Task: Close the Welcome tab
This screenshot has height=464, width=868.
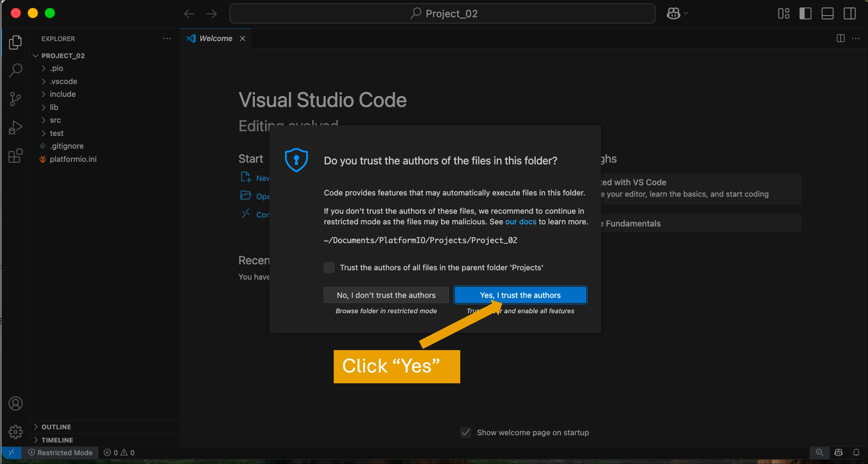Action: point(242,38)
